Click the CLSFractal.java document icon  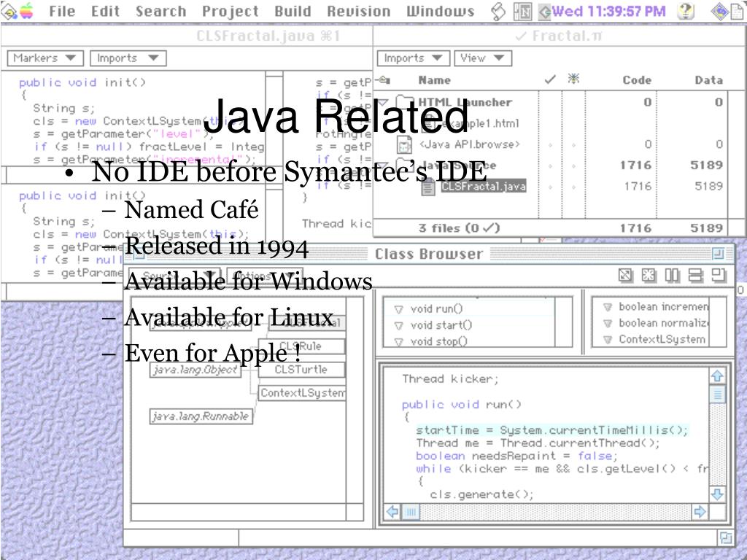coord(427,187)
